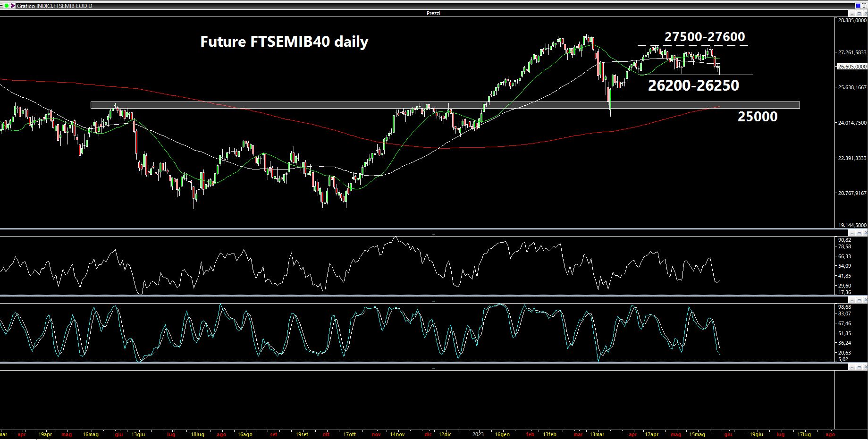Click the 24.014,7500 price axis value
Screen dimensions: 868x440
852,123
